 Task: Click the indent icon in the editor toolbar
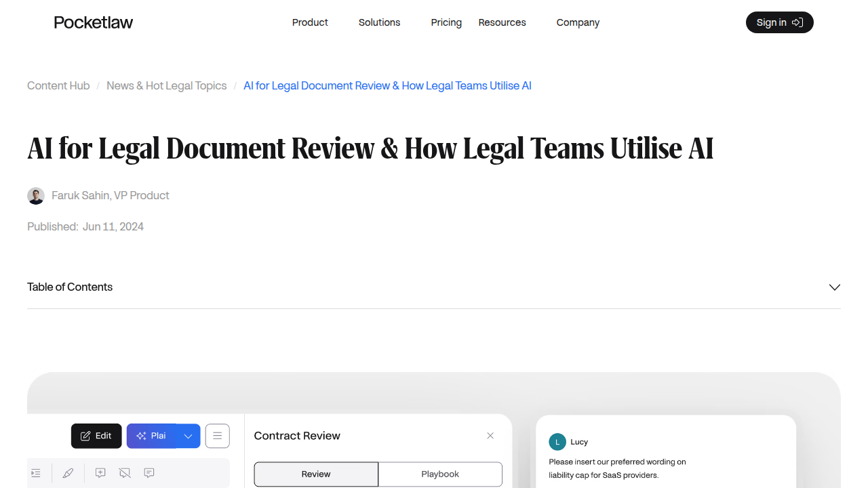[36, 473]
